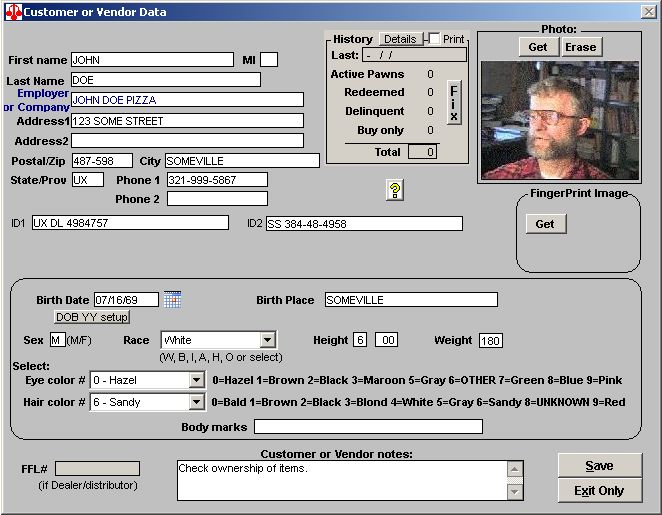This screenshot has width=662, height=515.
Task: Click the History Details button
Action: [x=400, y=39]
